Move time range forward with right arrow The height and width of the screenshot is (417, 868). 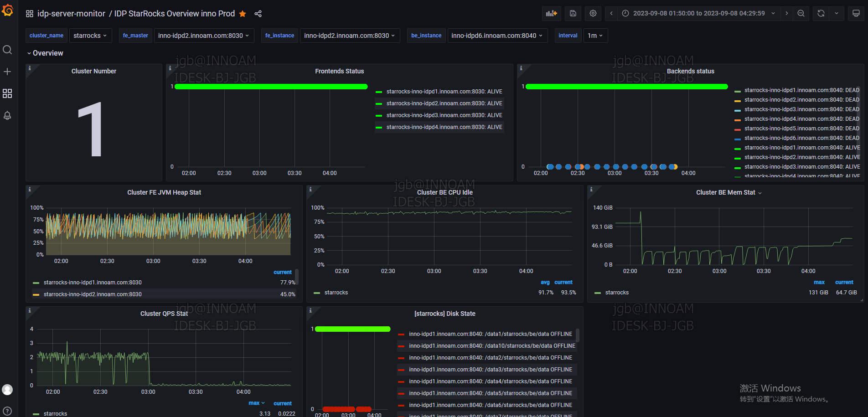786,13
